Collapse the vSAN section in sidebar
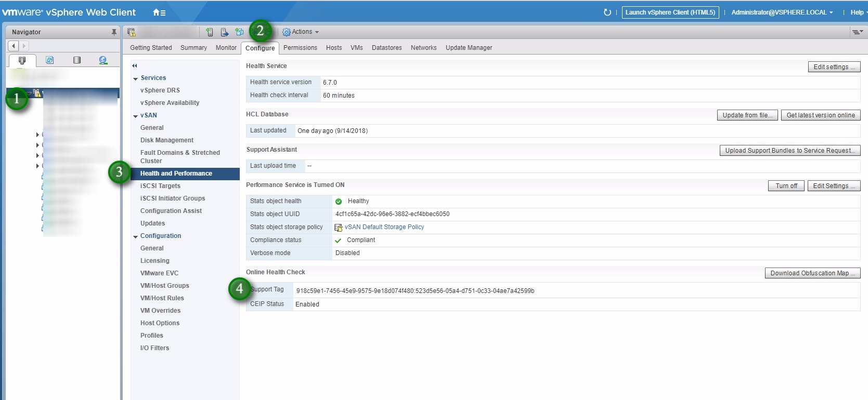The width and height of the screenshot is (868, 400). [136, 116]
